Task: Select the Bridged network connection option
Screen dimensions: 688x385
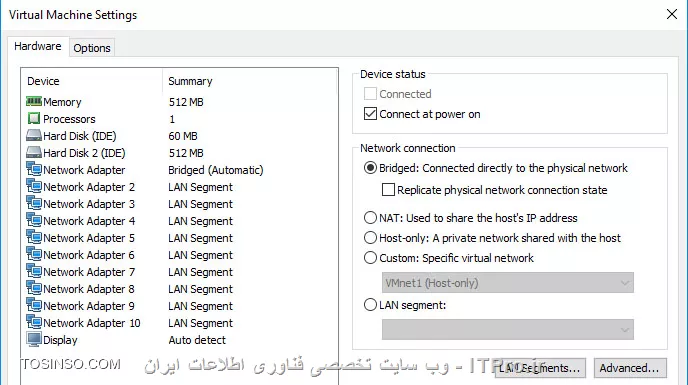Action: click(370, 168)
